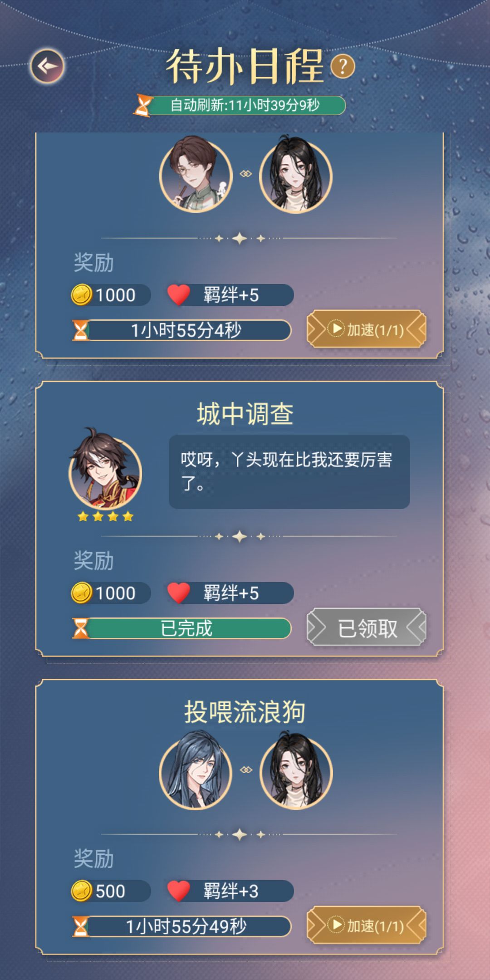Tap the link icon between first card avatars

pyautogui.click(x=246, y=174)
